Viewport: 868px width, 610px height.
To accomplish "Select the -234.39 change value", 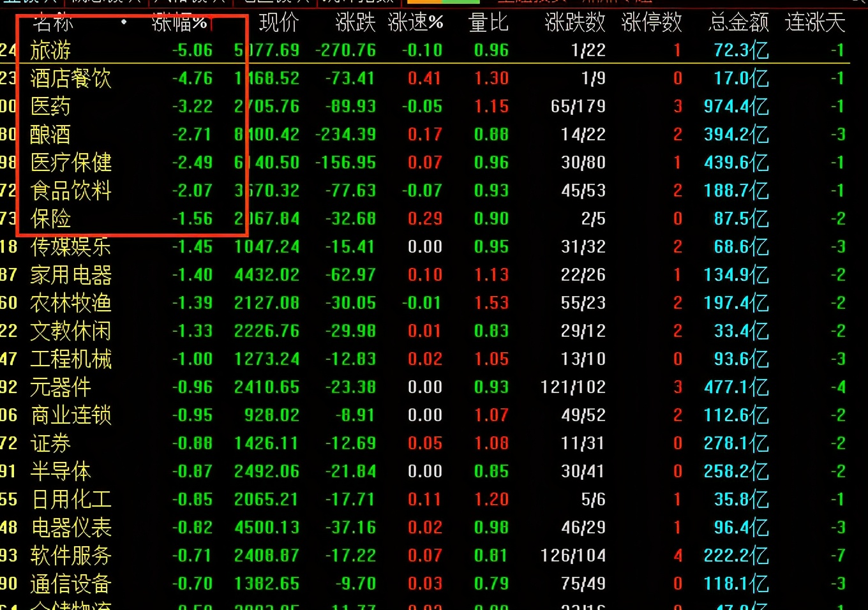I will coord(346,134).
